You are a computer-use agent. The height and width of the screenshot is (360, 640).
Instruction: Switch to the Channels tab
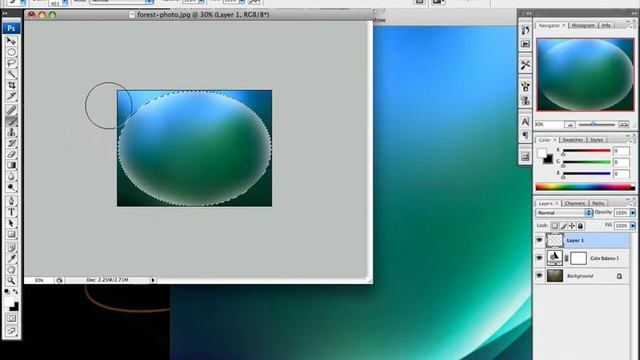click(575, 203)
